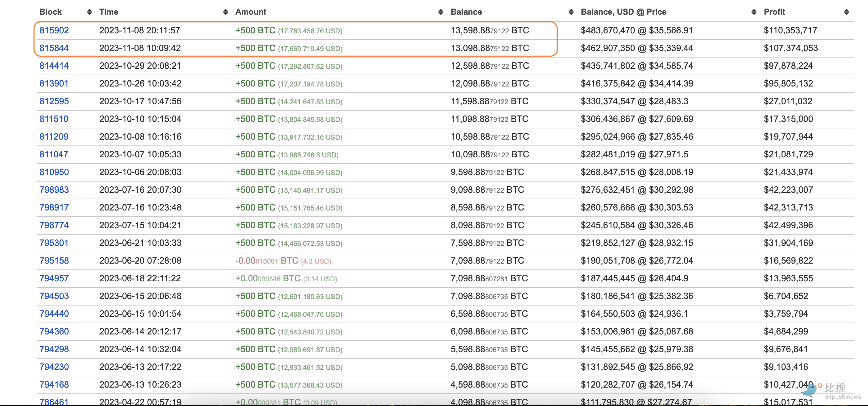Open block 814414 link

pyautogui.click(x=54, y=66)
